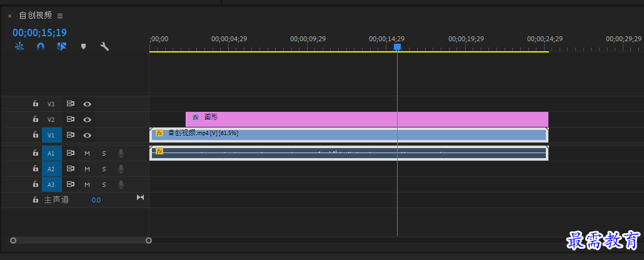Solo track A1
644x260 pixels.
(x=104, y=153)
